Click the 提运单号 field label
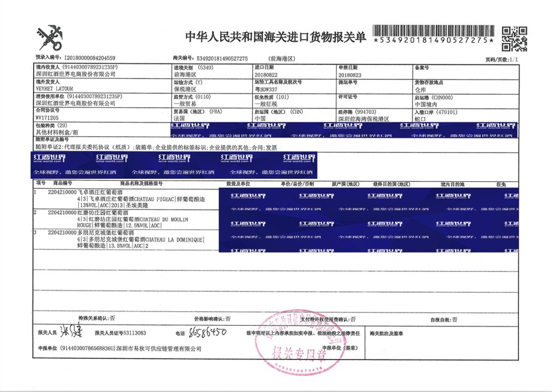552x392 pixels. (348, 82)
